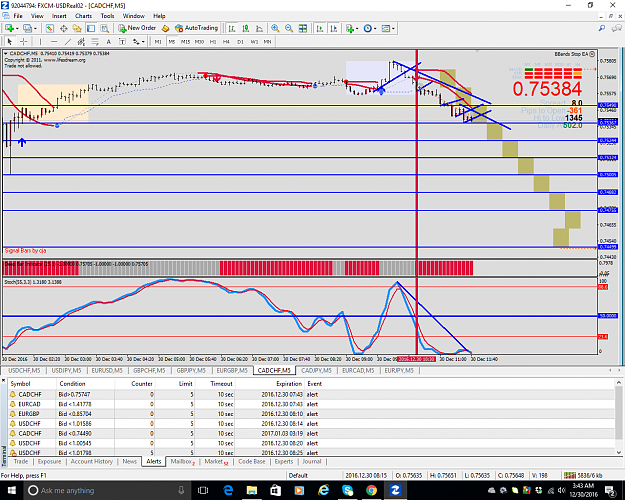Tile windows with the grid icon

click(303, 28)
